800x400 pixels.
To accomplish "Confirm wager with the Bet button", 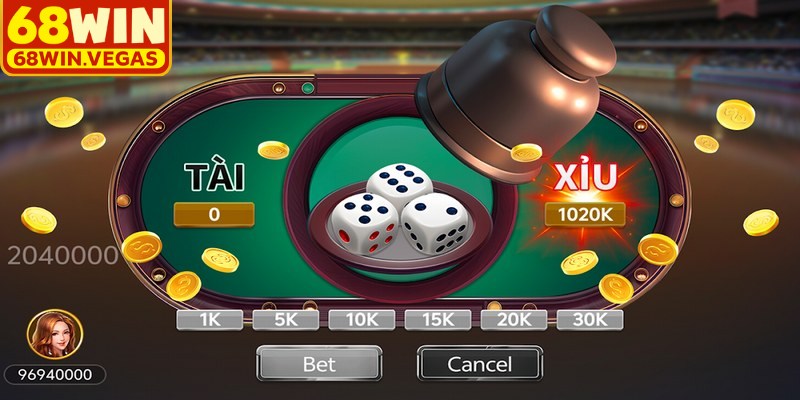I will 319,363.
